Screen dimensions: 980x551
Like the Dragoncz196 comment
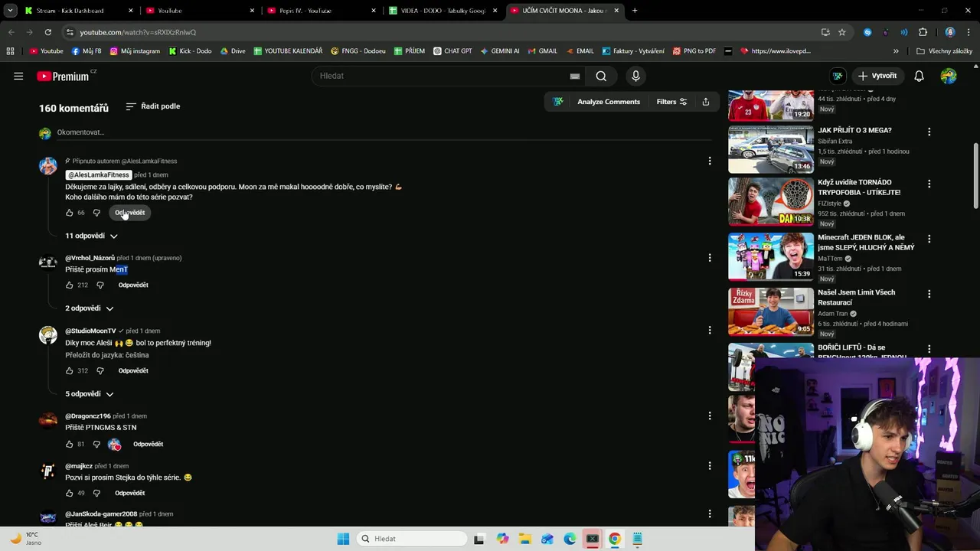pos(70,444)
